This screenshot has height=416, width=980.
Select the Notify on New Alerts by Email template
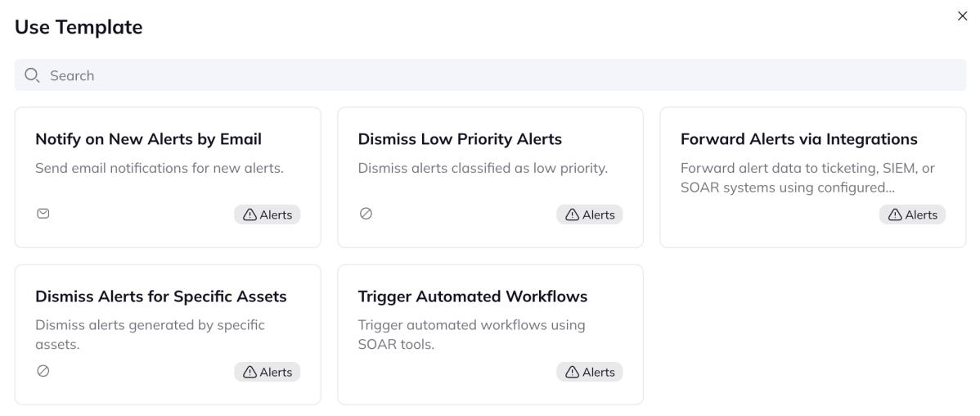tap(168, 178)
